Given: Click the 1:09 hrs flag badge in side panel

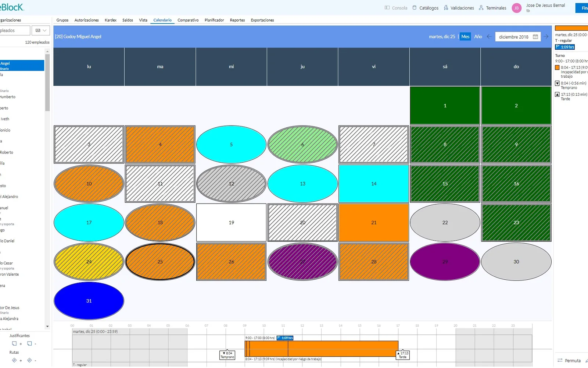Looking at the screenshot, I should [x=565, y=47].
